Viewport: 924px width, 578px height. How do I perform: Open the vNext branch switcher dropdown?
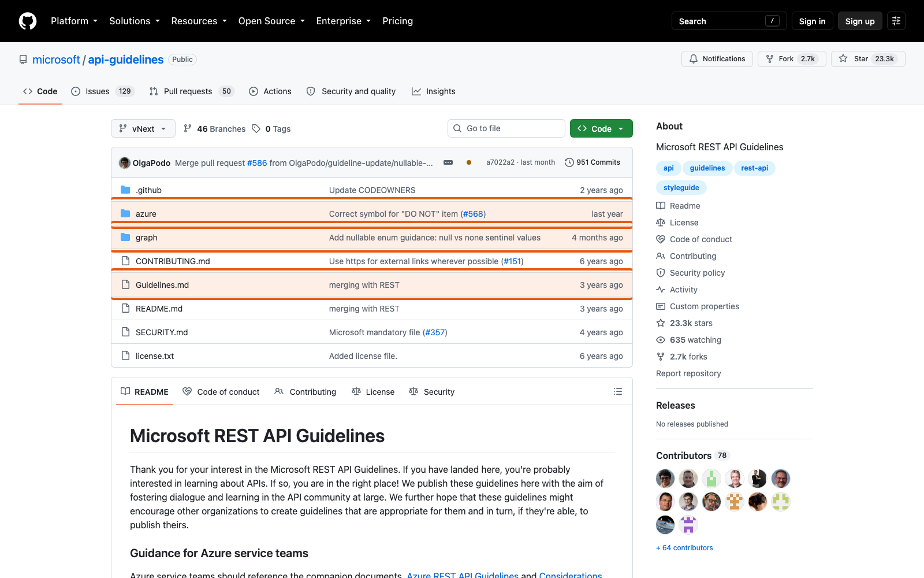click(x=143, y=128)
